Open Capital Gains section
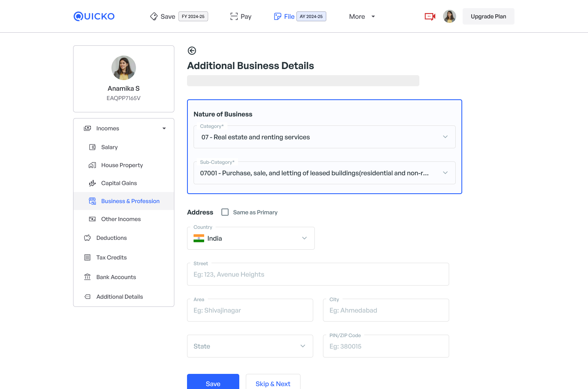The height and width of the screenshot is (389, 588). point(119,183)
